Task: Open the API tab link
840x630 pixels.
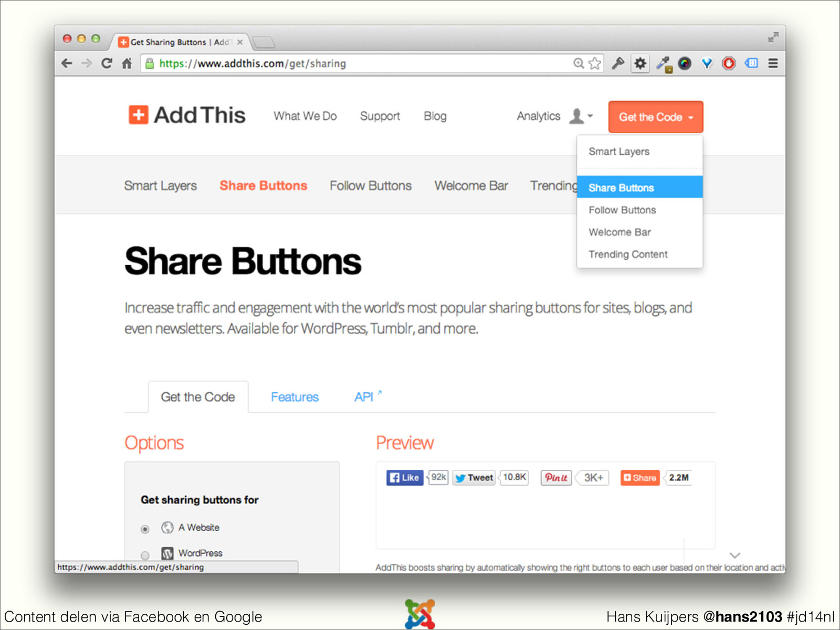Action: [x=367, y=396]
